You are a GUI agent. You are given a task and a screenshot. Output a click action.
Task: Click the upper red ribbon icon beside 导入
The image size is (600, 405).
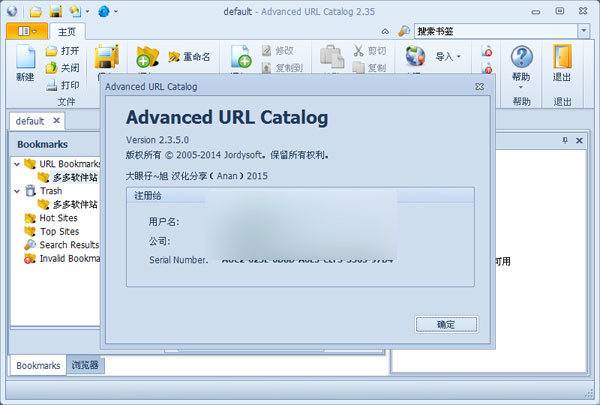point(488,51)
